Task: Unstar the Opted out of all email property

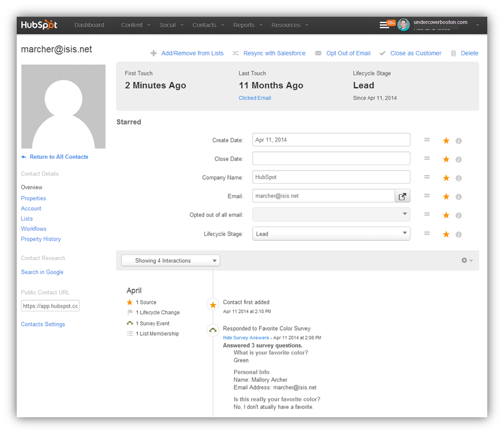Action: (x=446, y=215)
